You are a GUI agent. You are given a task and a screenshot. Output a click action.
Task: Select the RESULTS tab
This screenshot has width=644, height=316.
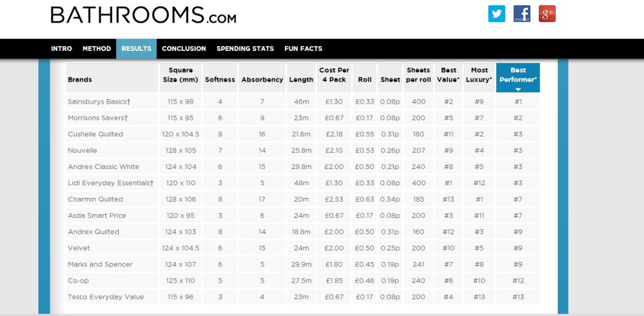point(136,48)
